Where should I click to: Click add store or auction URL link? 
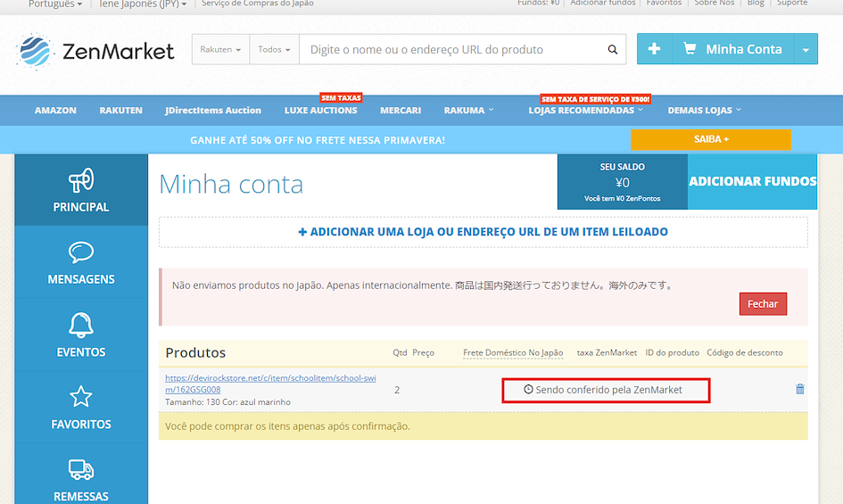(x=483, y=232)
